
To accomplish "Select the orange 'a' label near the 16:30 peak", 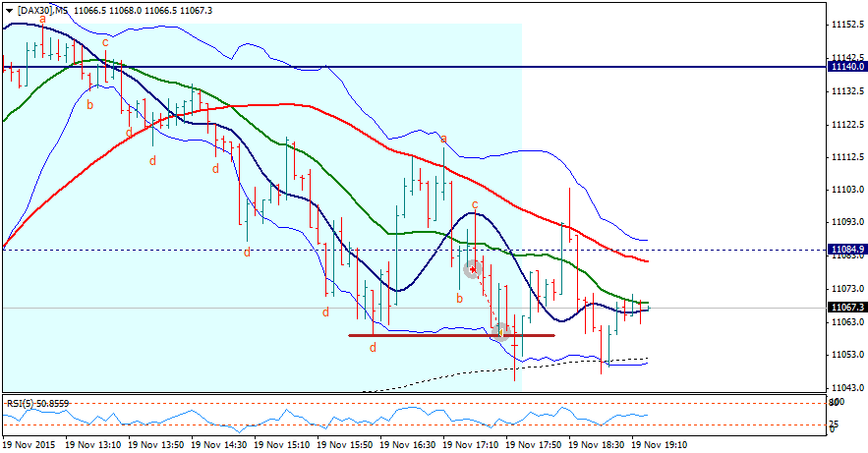I will point(443,139).
